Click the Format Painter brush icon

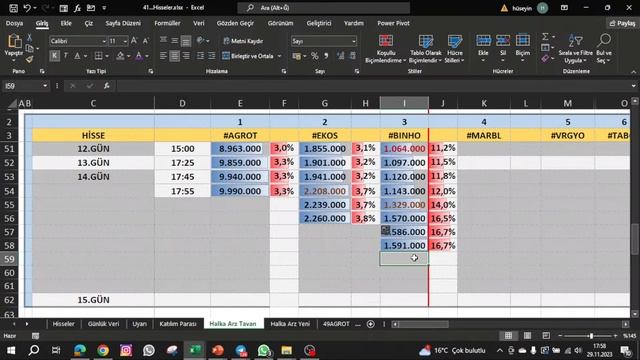click(x=29, y=60)
